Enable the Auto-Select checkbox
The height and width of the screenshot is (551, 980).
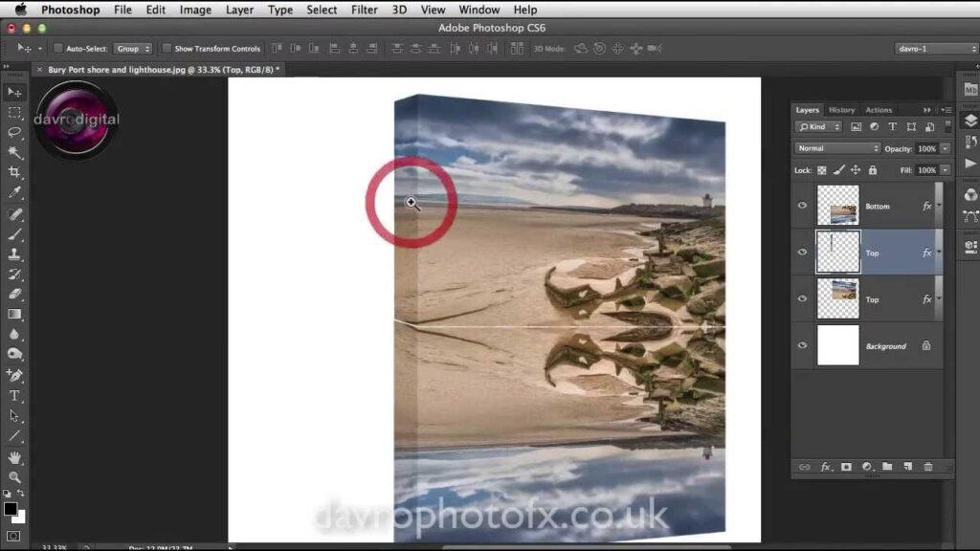tap(58, 49)
